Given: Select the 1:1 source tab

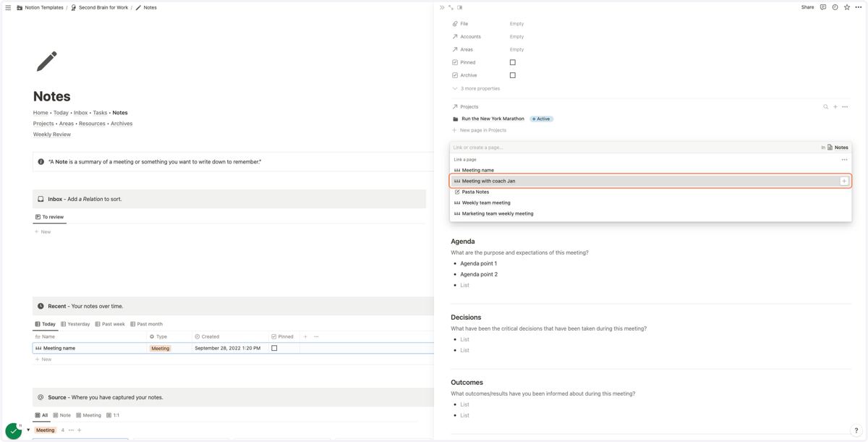Looking at the screenshot, I should 113,415.
